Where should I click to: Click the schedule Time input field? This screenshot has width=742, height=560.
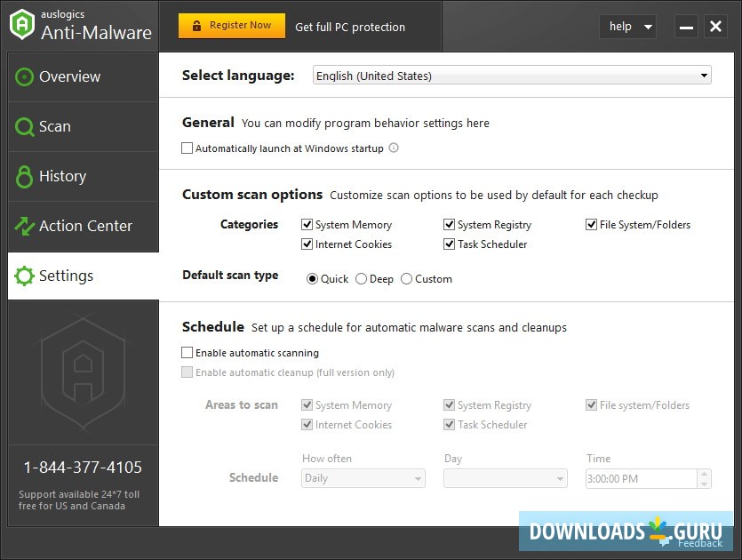(640, 478)
